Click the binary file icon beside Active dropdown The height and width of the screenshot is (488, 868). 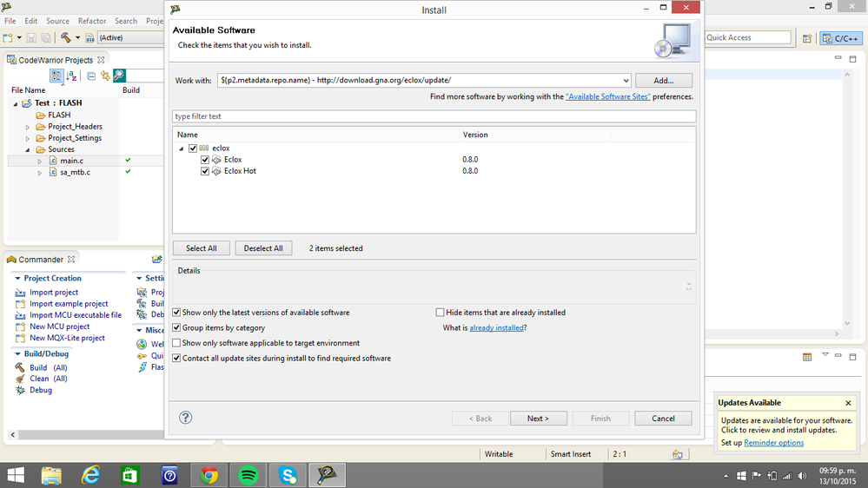tap(89, 37)
